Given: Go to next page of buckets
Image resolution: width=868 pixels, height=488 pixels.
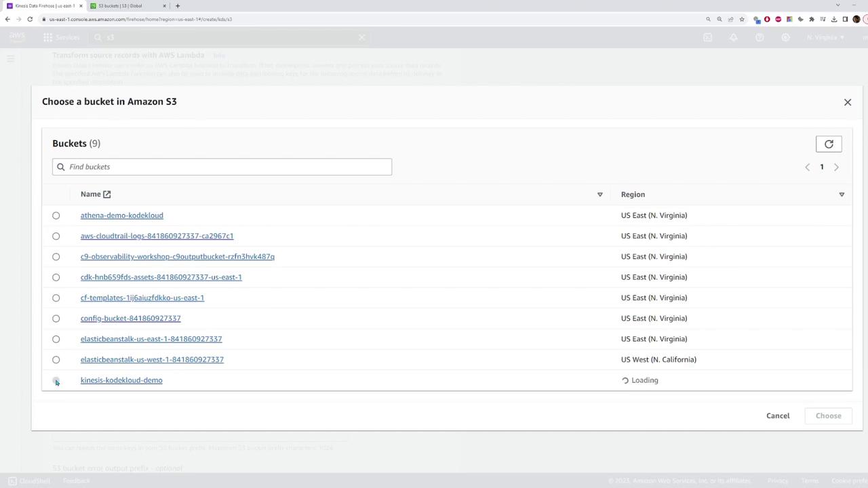Looking at the screenshot, I should point(836,167).
